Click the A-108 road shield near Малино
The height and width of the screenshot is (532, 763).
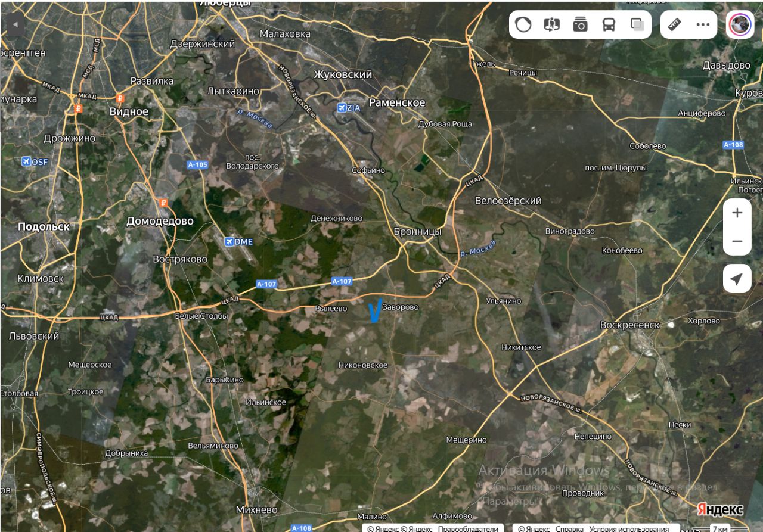302,528
